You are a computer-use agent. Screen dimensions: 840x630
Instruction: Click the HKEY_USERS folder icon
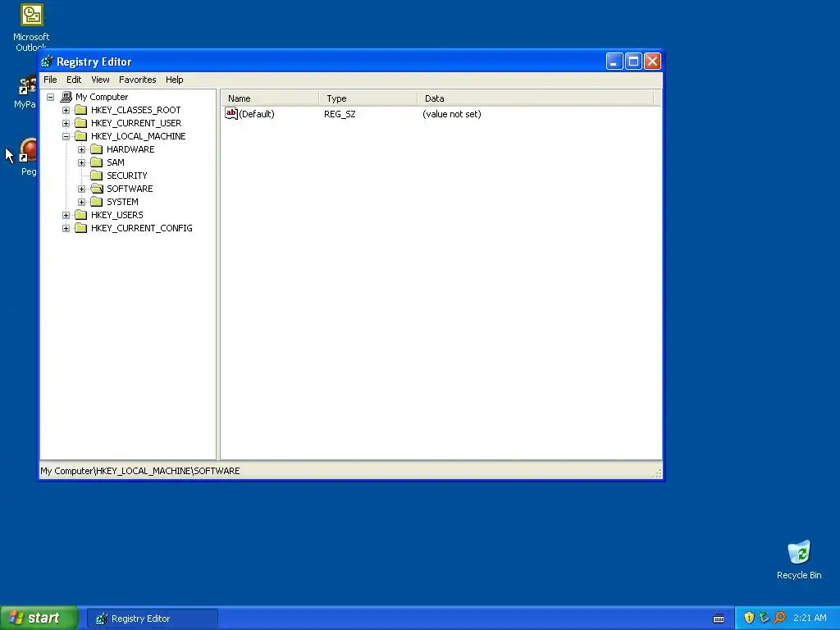[81, 215]
